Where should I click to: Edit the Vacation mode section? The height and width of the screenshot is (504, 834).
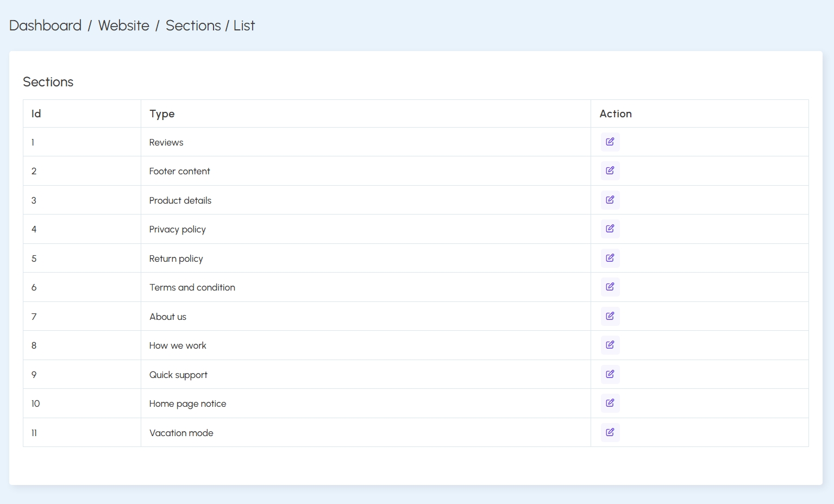610,432
